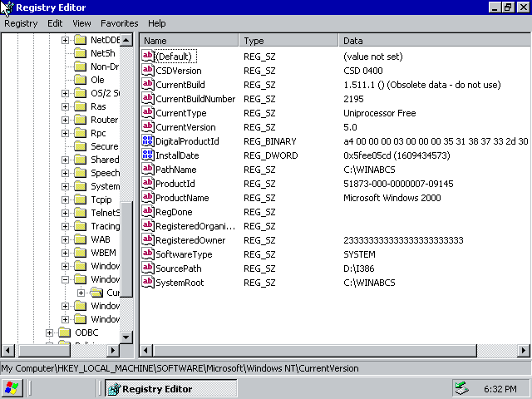The height and width of the screenshot is (399, 532).
Task: Open the Help menu
Action: click(157, 23)
